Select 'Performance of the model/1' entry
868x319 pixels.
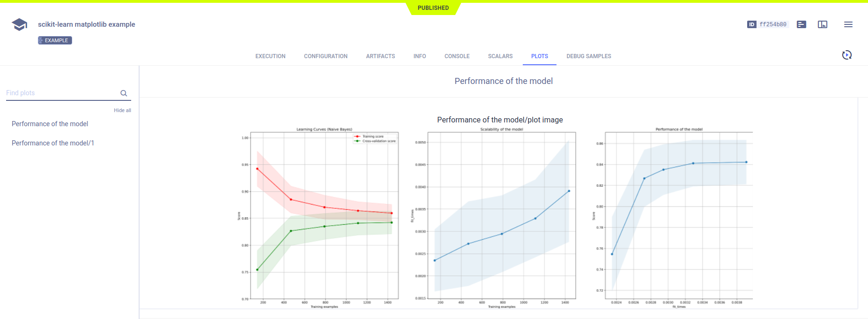(53, 143)
